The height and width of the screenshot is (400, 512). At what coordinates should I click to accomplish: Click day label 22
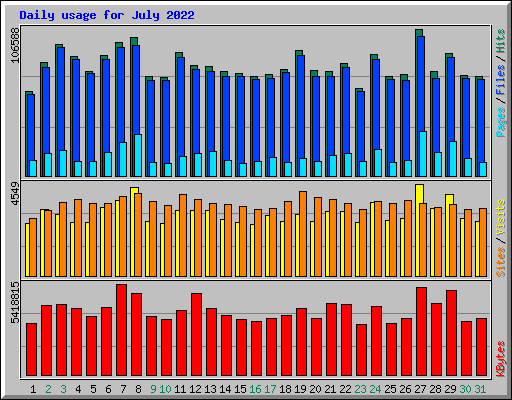click(x=345, y=389)
